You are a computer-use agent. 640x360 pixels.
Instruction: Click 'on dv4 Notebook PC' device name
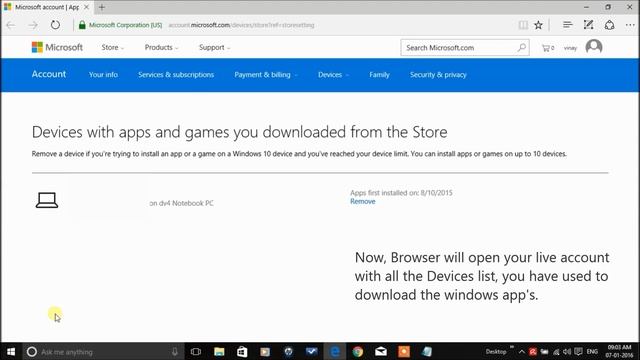(x=181, y=203)
